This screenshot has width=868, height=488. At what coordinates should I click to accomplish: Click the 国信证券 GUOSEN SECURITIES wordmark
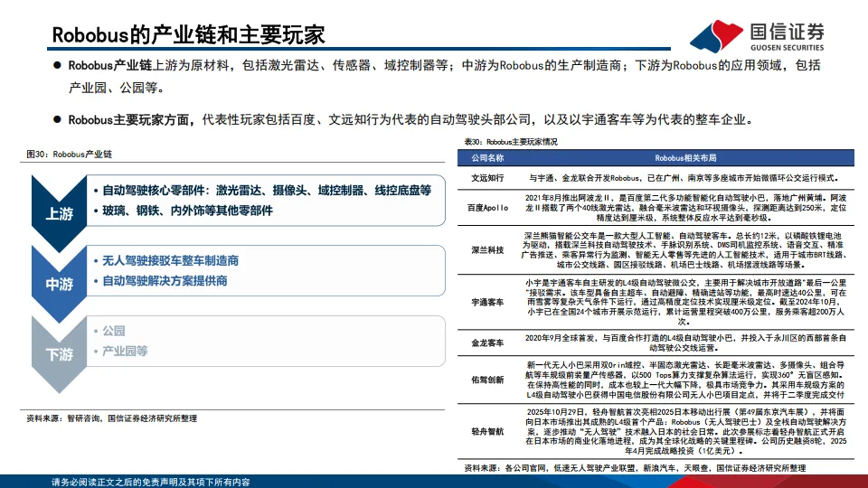tap(787, 37)
